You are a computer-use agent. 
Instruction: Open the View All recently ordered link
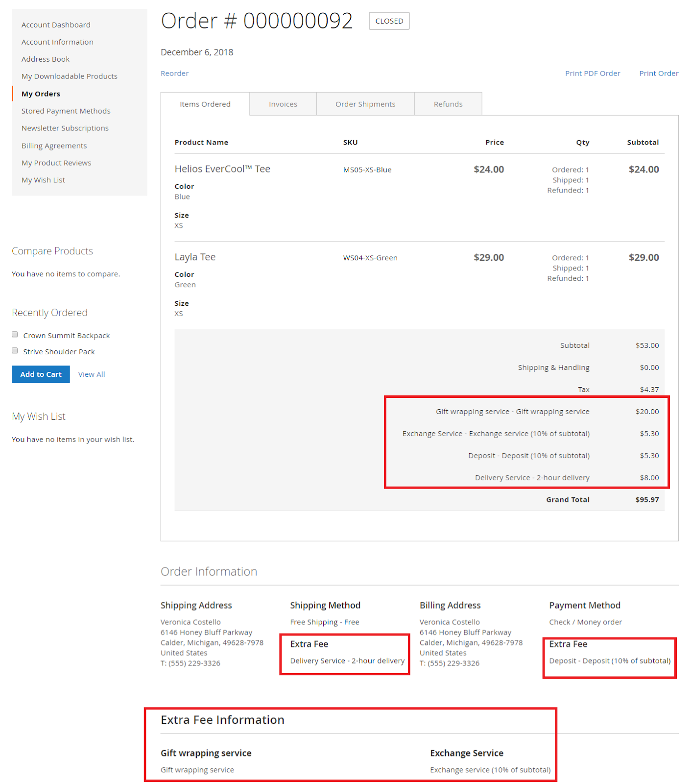92,374
